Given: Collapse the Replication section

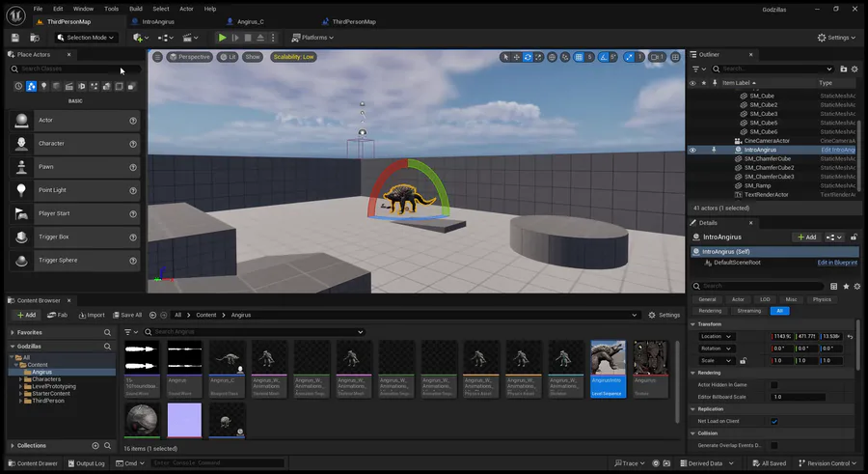Looking at the screenshot, I should click(693, 409).
